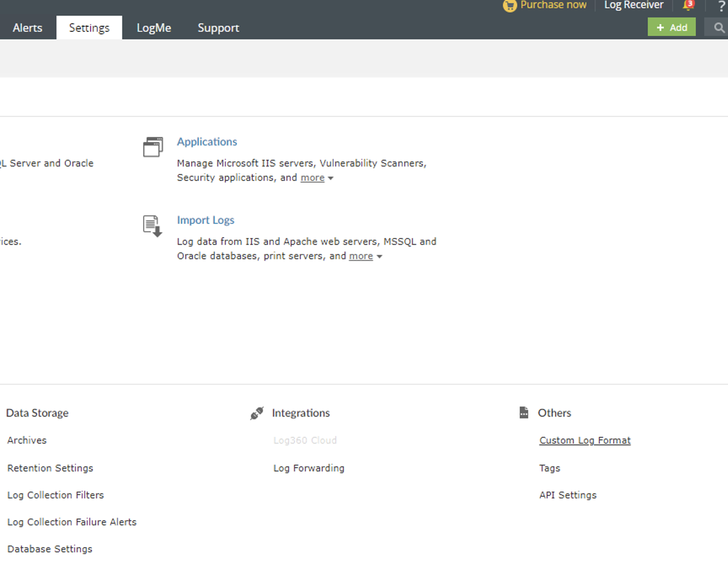This screenshot has width=728, height=584.
Task: Switch to the Alerts tab
Action: click(x=27, y=27)
